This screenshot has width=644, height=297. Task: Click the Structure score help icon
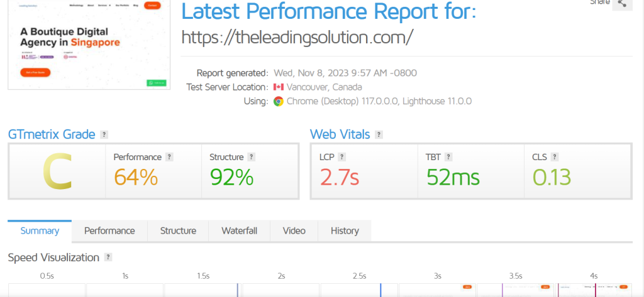251,157
